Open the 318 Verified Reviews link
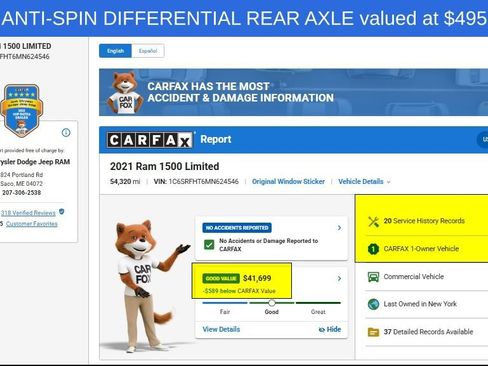488x366 pixels. click(28, 213)
